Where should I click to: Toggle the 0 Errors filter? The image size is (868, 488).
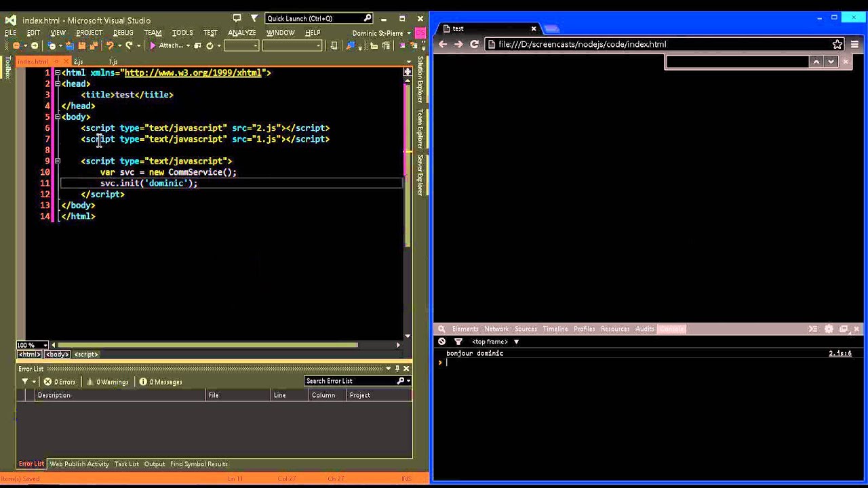point(60,382)
